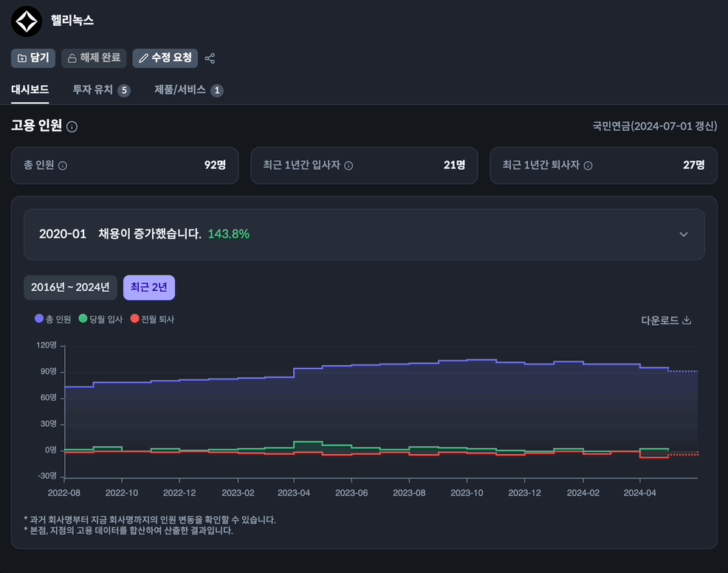Click info icon beside 최근 1년간 입사자
This screenshot has height=573, width=728.
(348, 166)
